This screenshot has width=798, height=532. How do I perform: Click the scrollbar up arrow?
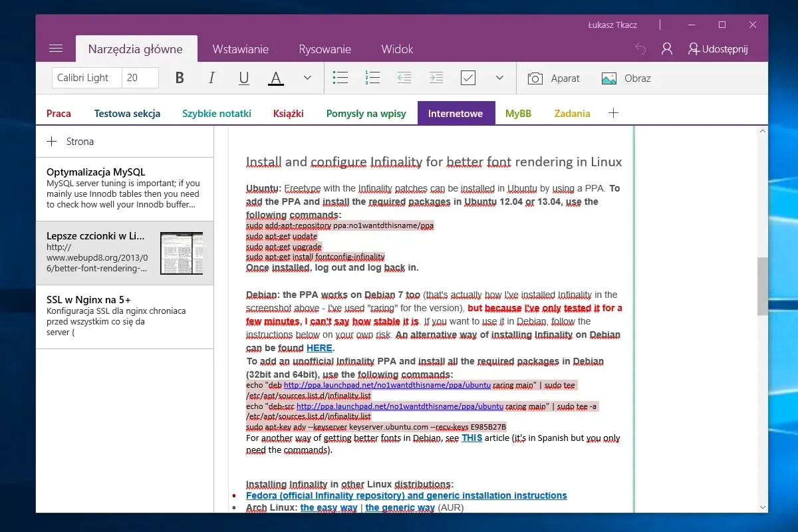(x=762, y=132)
